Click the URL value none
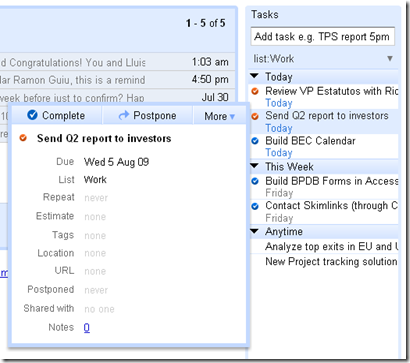The height and width of the screenshot is (363, 410). [x=95, y=271]
